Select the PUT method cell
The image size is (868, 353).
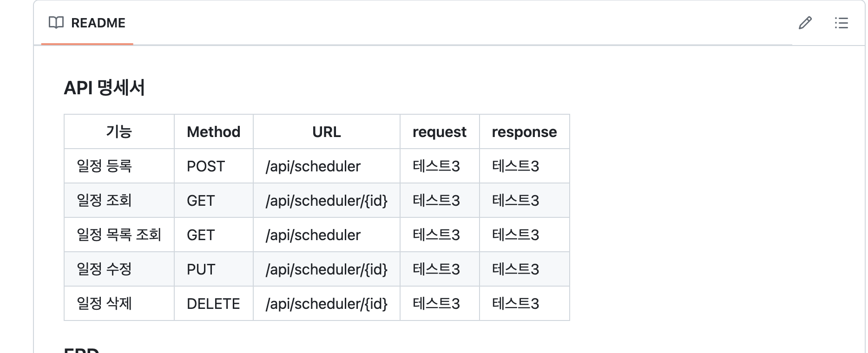click(214, 269)
